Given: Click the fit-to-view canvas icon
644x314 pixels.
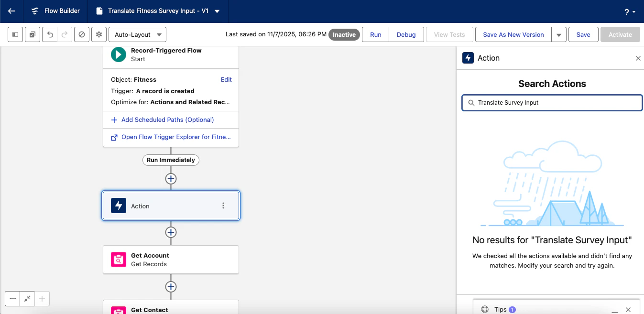Looking at the screenshot, I should (x=27, y=299).
